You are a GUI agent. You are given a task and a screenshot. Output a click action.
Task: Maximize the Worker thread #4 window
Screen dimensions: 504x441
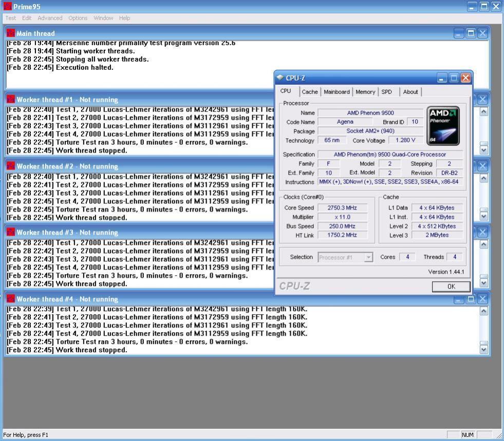[471, 299]
